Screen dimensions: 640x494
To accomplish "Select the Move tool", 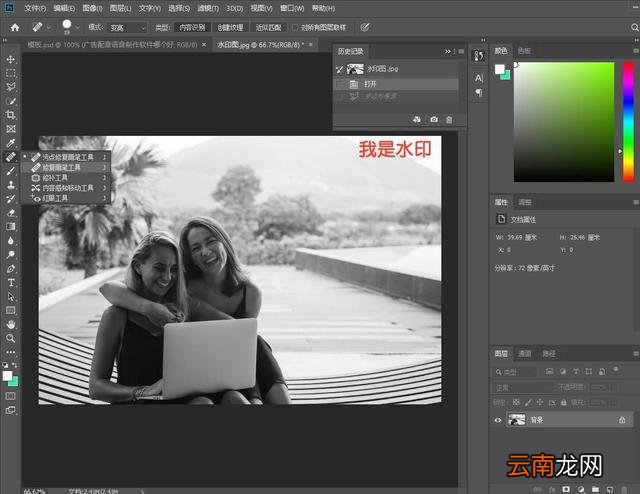I will (x=11, y=59).
